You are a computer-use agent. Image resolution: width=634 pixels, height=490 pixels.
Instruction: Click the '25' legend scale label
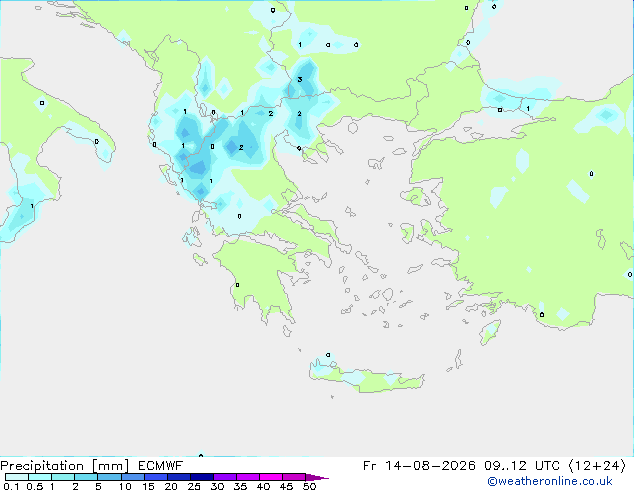coord(194,486)
